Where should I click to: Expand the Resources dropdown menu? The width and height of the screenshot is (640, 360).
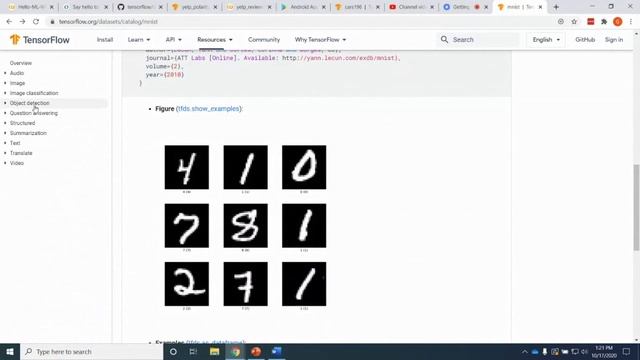coord(215,40)
